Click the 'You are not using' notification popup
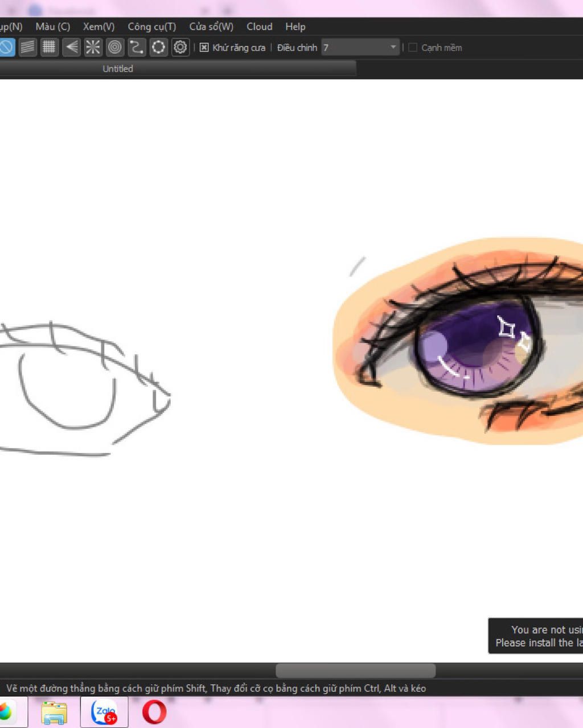Screen dimensions: 583x728 point(536,636)
